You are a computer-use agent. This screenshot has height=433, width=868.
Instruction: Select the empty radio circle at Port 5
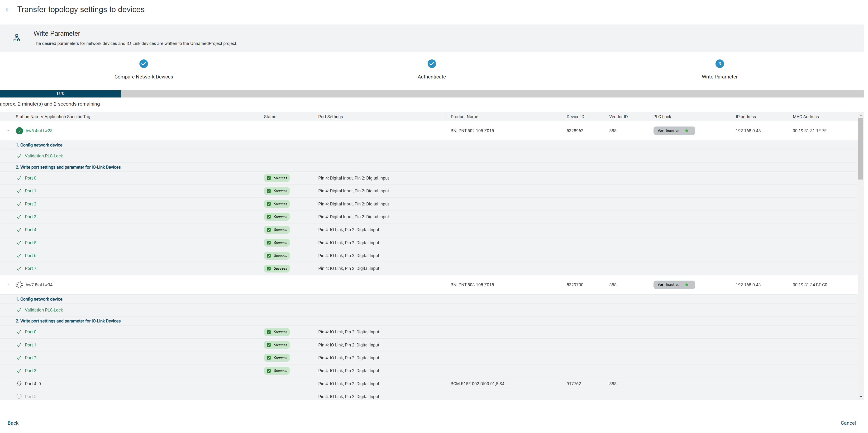pos(19,397)
